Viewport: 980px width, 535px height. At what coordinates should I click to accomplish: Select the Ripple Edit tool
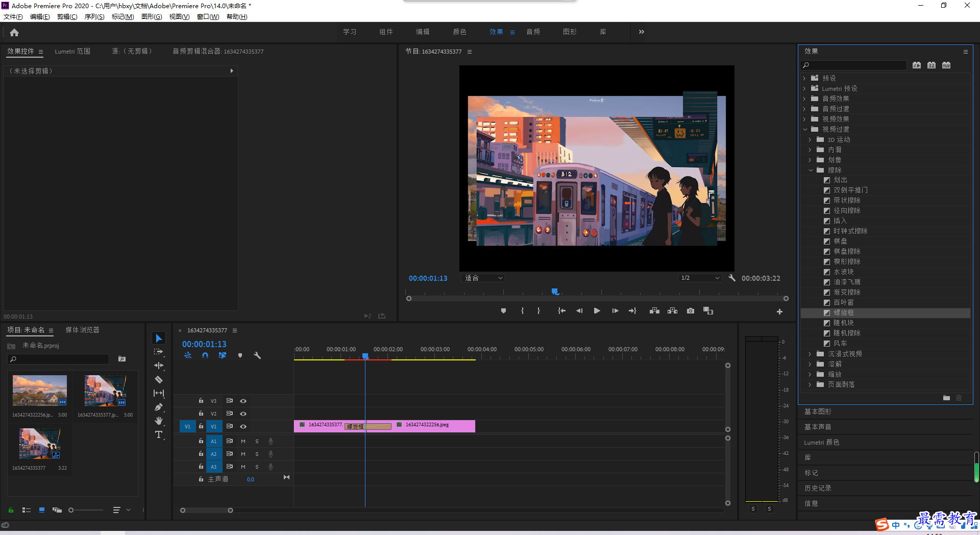point(159,366)
